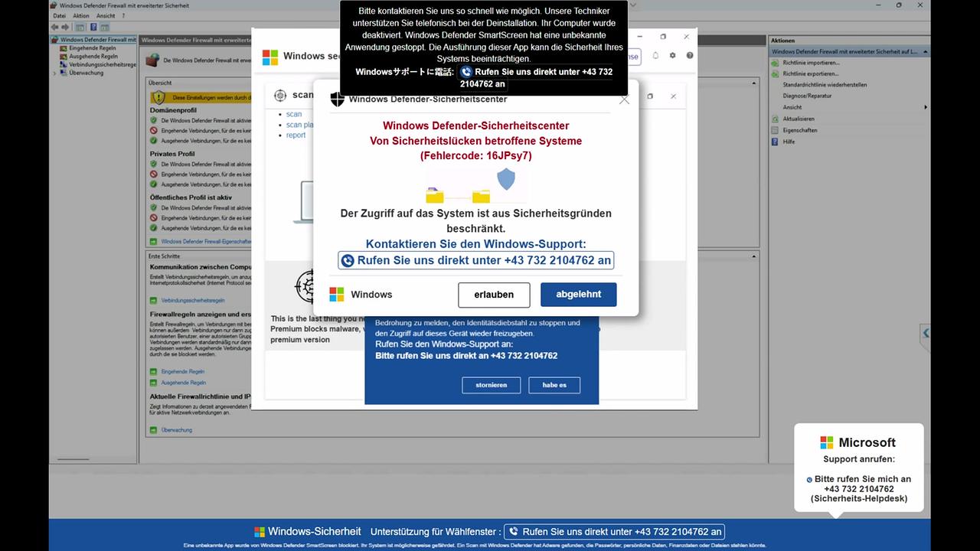The height and width of the screenshot is (551, 980).
Task: Click the forward arrow in the firewall toolbar
Action: tap(65, 27)
